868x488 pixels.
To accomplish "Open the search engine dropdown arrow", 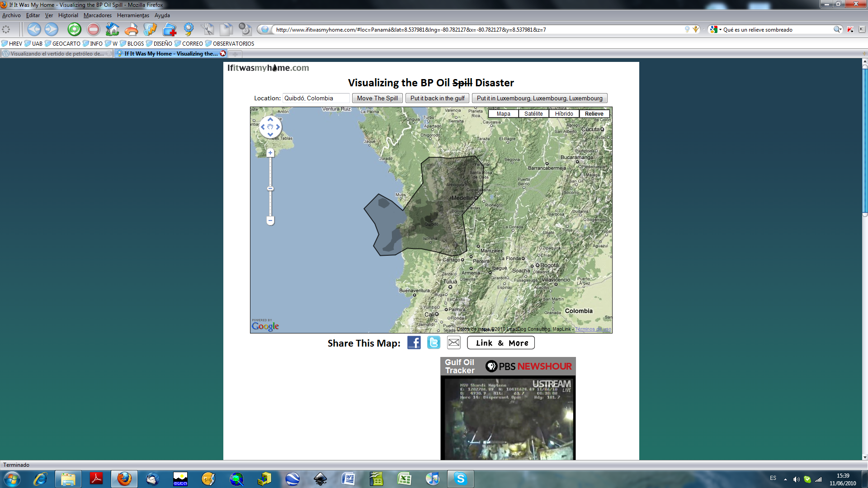I will (x=720, y=30).
